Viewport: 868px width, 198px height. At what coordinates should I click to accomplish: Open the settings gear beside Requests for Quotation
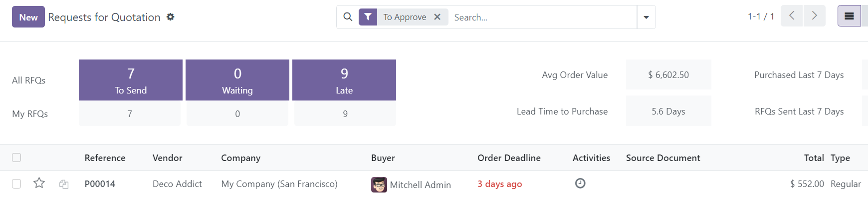pyautogui.click(x=171, y=17)
